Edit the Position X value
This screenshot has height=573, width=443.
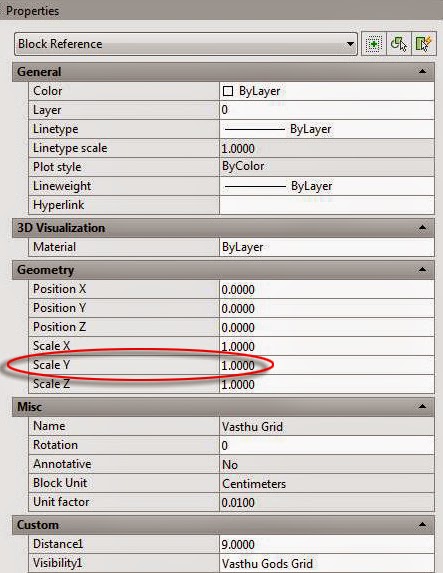pos(327,289)
